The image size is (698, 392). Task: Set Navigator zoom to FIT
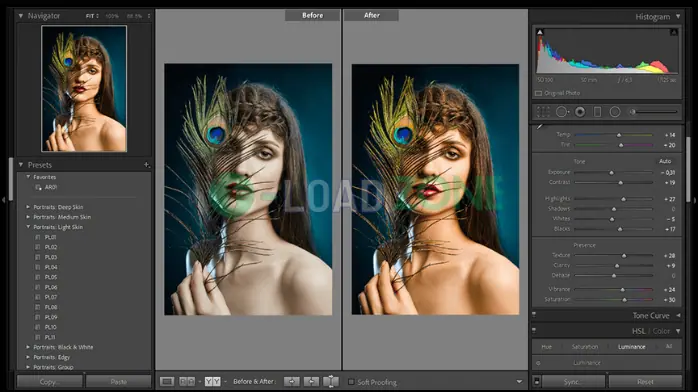[x=90, y=16]
